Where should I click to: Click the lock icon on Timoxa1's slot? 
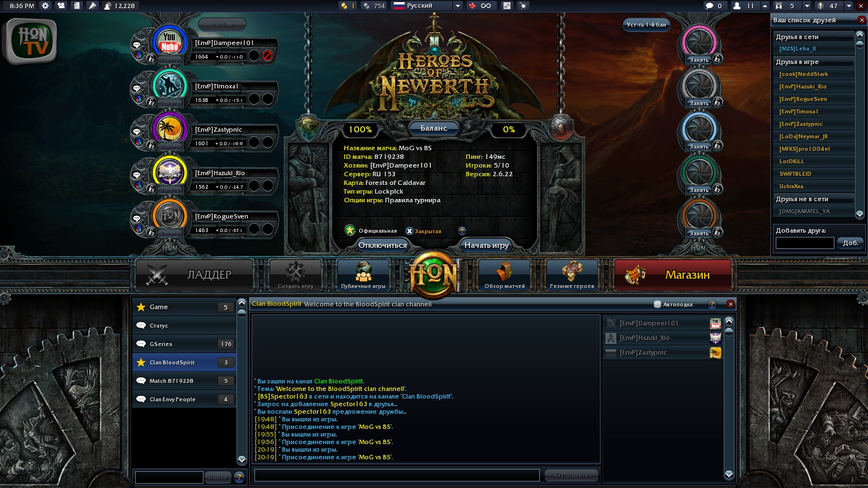(151, 101)
